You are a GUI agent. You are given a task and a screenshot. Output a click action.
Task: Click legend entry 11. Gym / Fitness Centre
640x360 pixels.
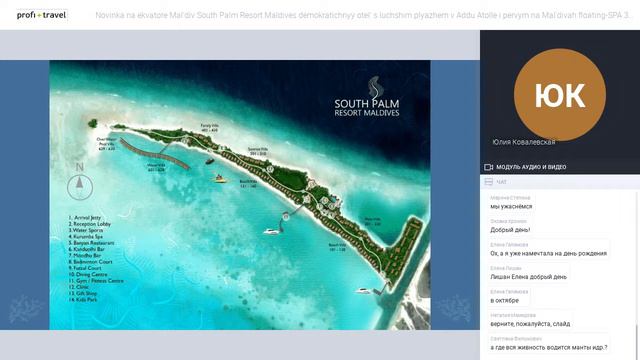click(96, 281)
